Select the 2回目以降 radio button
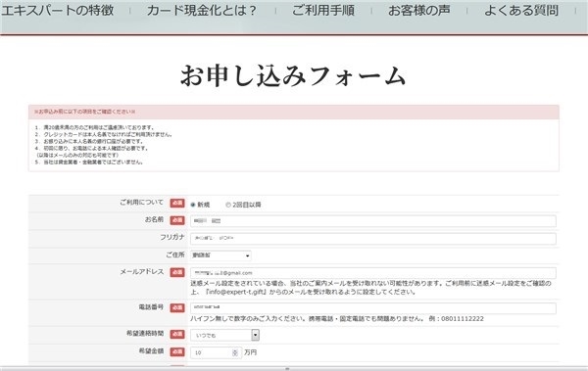Screen dimensions: 588x371 [228, 205]
